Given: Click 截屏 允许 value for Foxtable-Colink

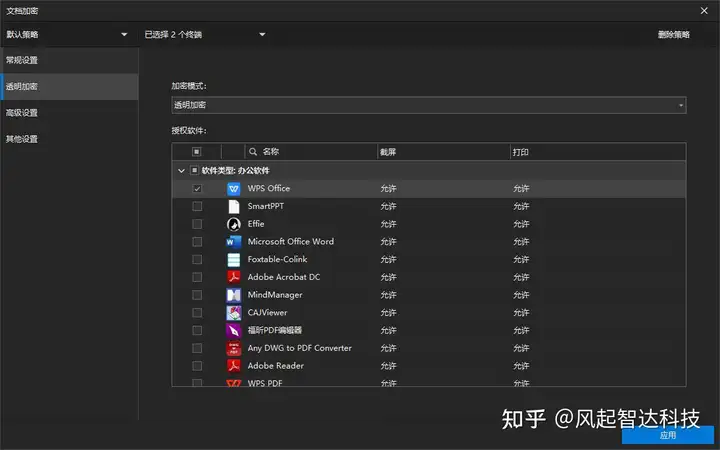Looking at the screenshot, I should [x=388, y=259].
